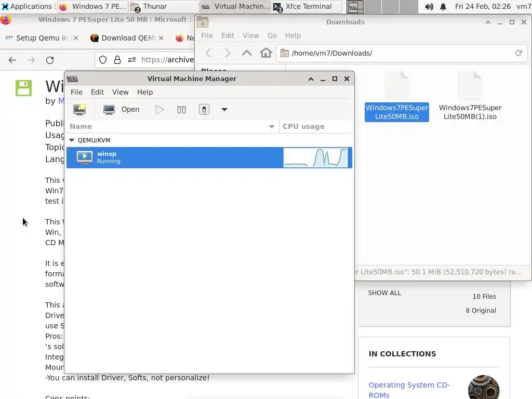The image size is (532, 399).
Task: Close the Setup Qemu tab
Action: pos(76,38)
